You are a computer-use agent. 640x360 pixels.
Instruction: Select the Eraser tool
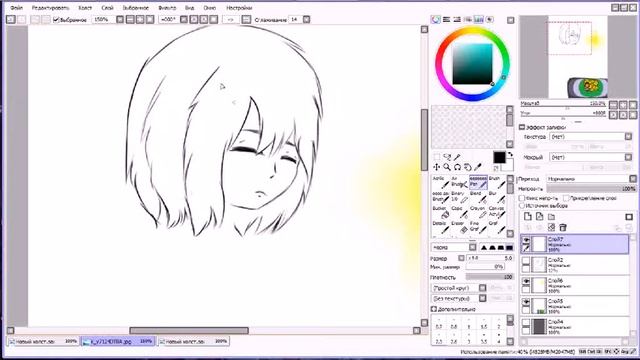point(459,227)
